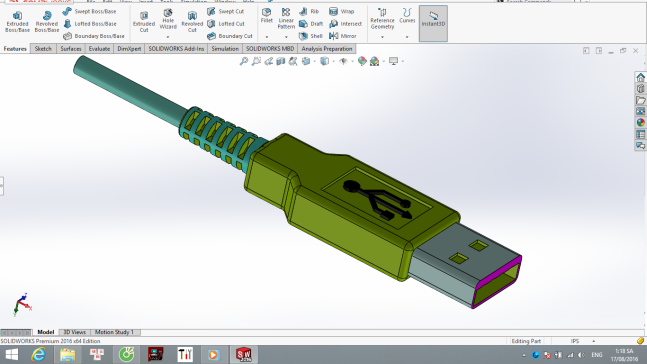Expand View Orientation dropdown arrow
This screenshot has width=647, height=364.
314,61
